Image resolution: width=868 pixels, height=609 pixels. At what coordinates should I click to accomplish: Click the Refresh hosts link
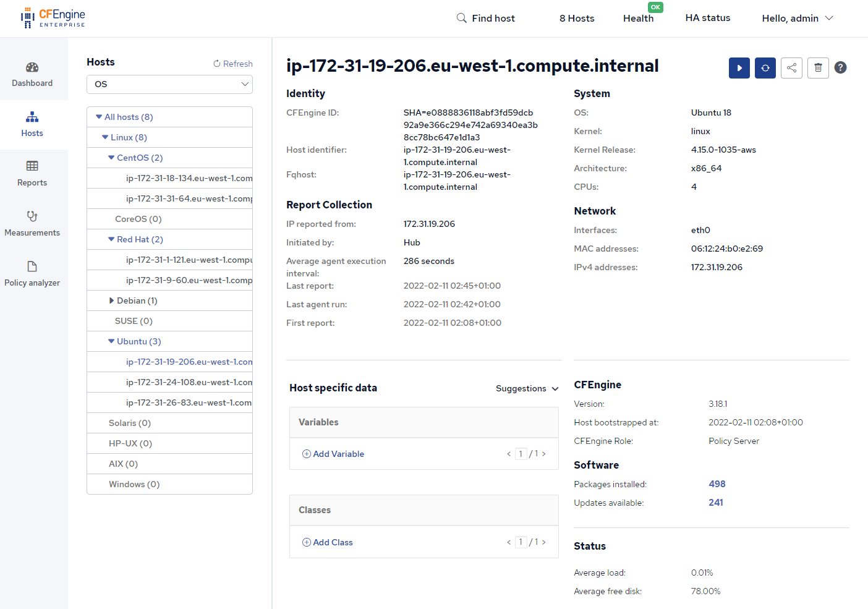point(233,64)
